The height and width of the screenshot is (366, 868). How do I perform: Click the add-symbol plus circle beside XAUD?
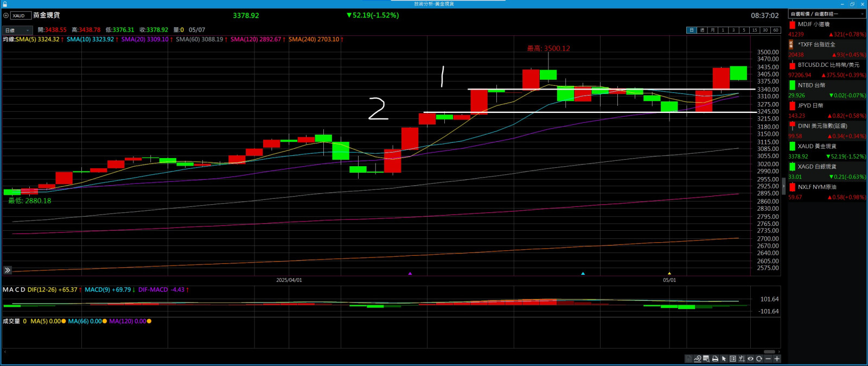[6, 16]
